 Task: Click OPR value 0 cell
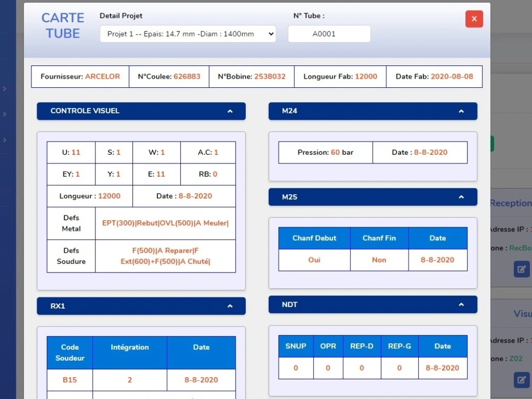click(x=328, y=368)
